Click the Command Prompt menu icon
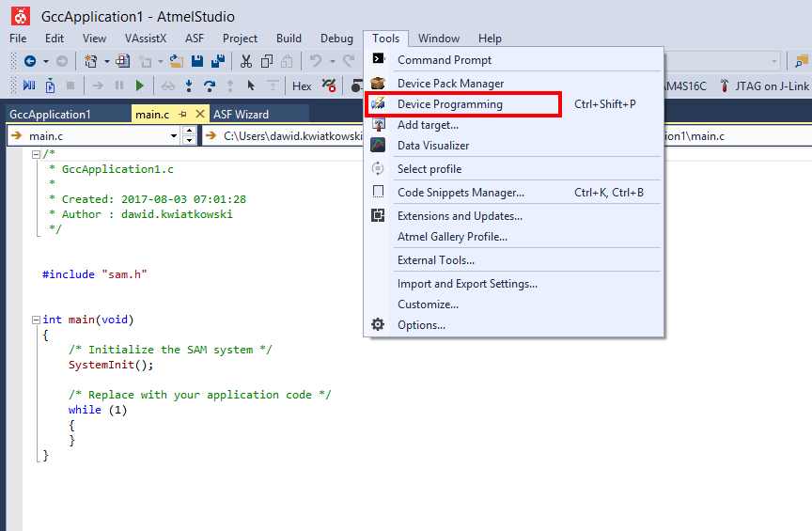This screenshot has height=531, width=812. tap(379, 58)
